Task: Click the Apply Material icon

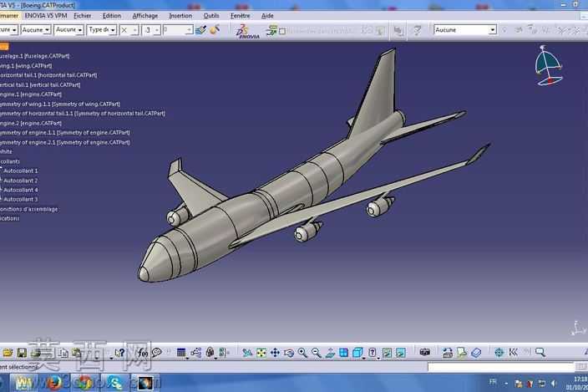Action: point(476,353)
